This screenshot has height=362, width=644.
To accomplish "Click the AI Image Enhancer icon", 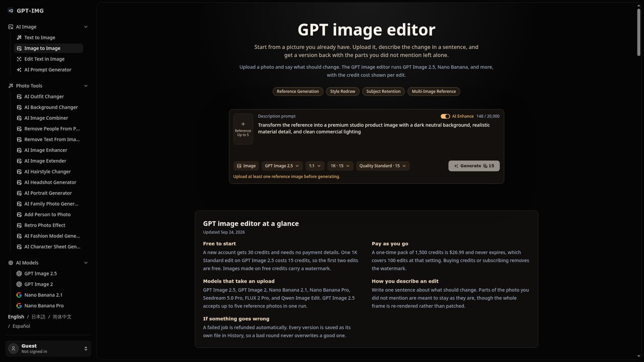I will pyautogui.click(x=19, y=150).
